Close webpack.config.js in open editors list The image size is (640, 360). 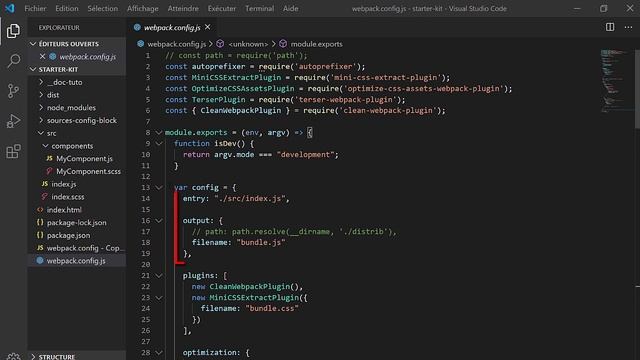[42, 56]
